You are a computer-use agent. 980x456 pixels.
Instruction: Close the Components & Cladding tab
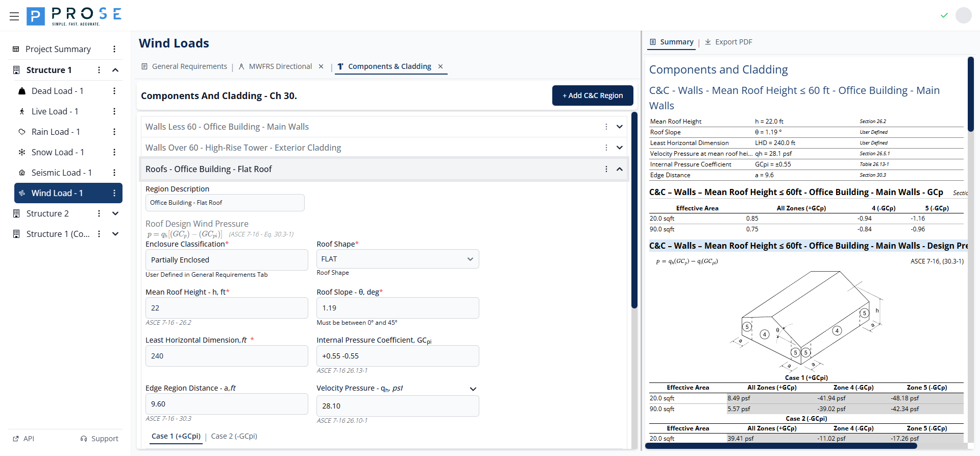click(x=440, y=66)
